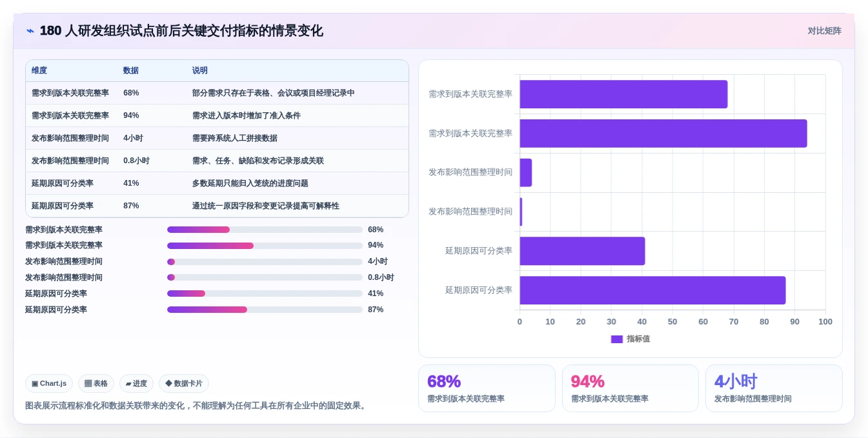The width and height of the screenshot is (868, 438).
Task: Click the 0.8小时 cell in the table
Action: coord(136,161)
